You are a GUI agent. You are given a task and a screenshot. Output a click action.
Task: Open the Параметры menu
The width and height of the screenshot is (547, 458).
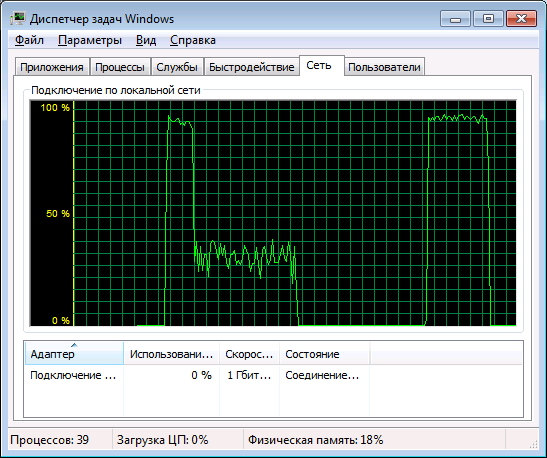tap(90, 40)
